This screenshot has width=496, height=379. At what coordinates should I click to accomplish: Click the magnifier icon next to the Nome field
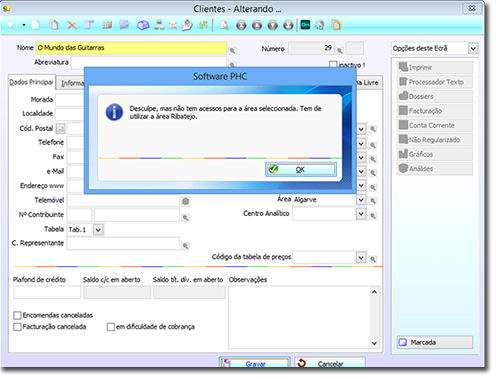232,51
